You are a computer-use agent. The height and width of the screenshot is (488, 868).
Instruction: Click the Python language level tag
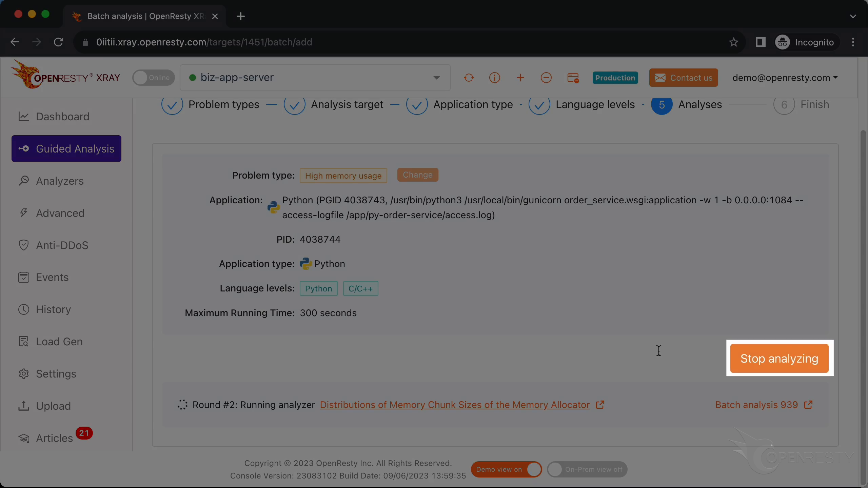click(x=318, y=288)
